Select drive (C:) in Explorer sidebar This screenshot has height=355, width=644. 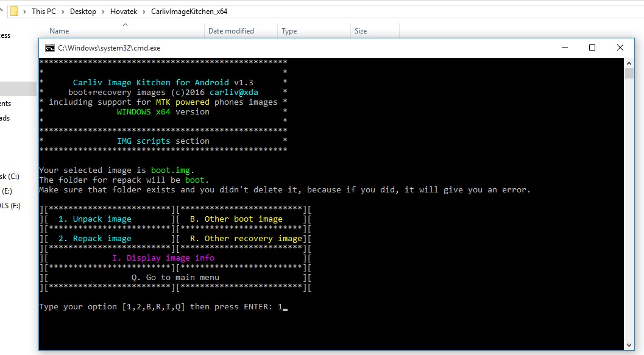pos(10,177)
